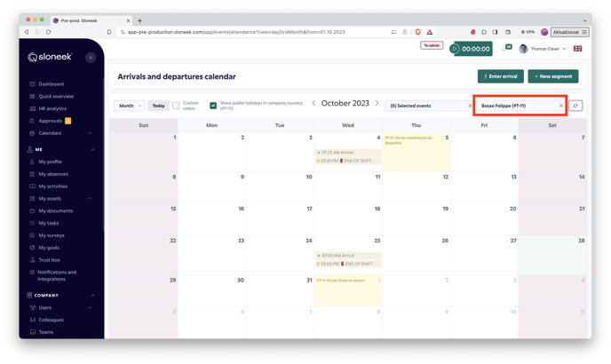Uncheck Show public holidays in company country
This screenshot has height=364, width=611.
coord(213,106)
